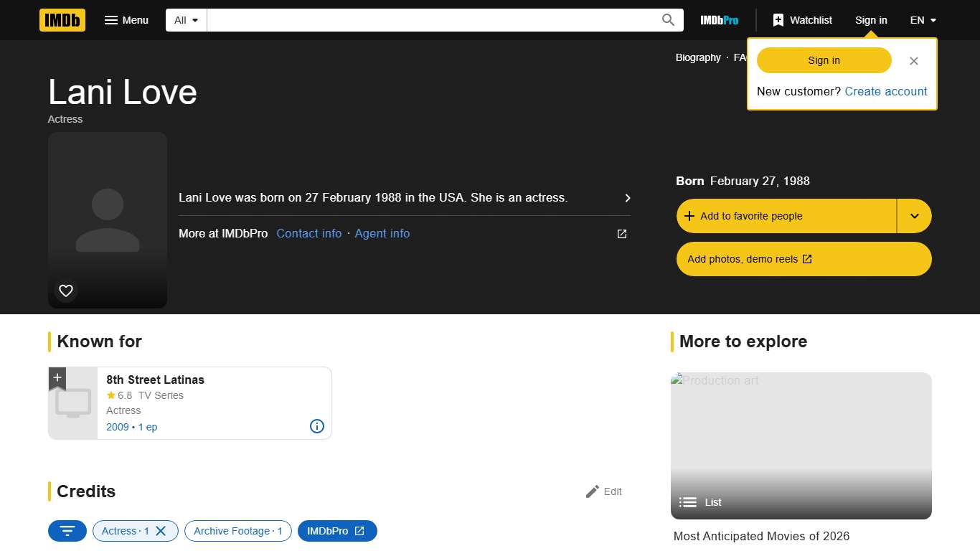Toggle the Archive Footage filter chip
Viewport: 980px width, 551px height.
click(237, 531)
